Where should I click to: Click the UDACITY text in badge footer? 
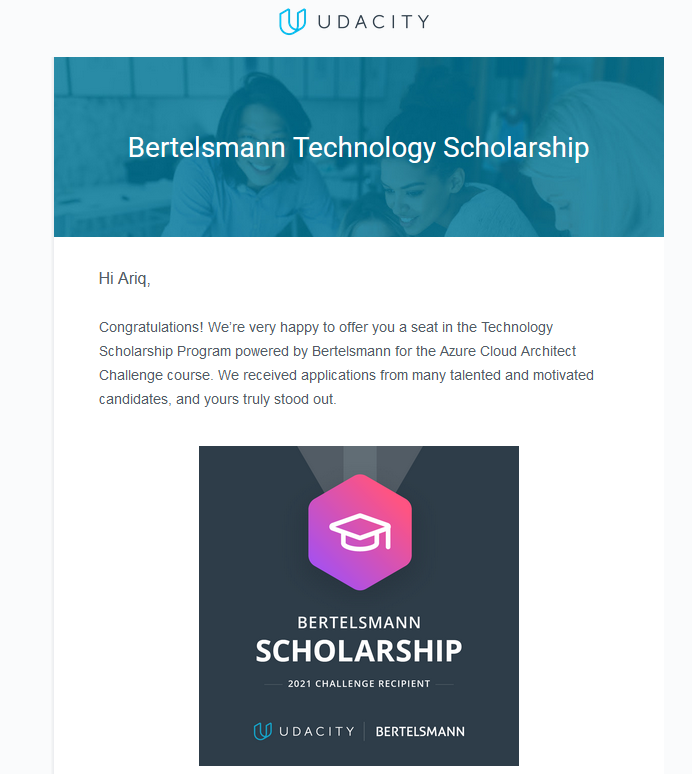pyautogui.click(x=317, y=732)
